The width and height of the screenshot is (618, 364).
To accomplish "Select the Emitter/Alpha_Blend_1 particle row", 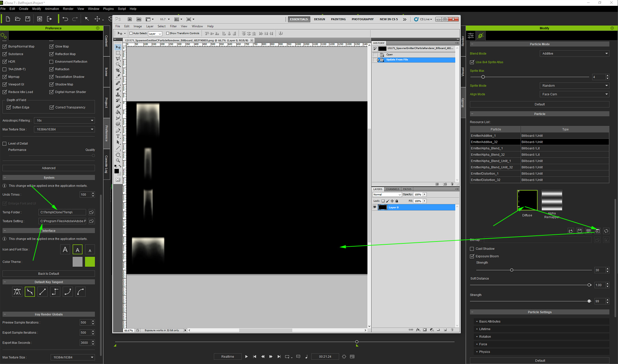I will 539,148.
